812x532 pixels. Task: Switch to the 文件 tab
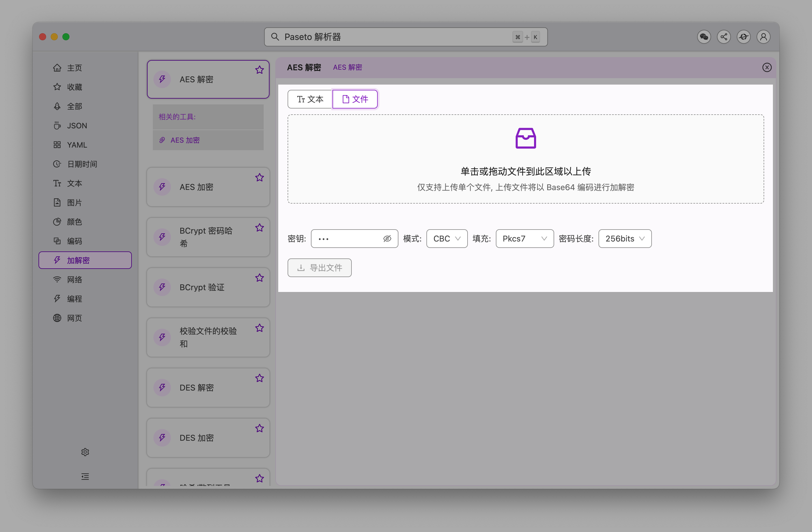pos(355,99)
